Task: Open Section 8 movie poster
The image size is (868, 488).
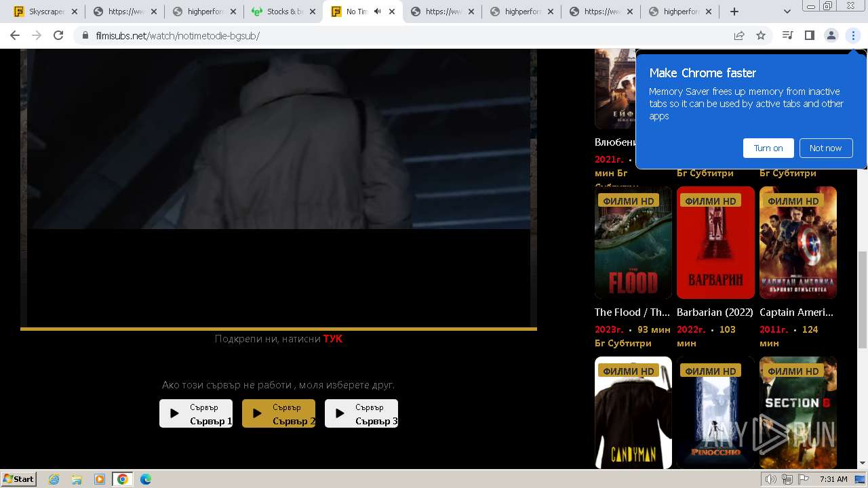Action: [x=798, y=413]
